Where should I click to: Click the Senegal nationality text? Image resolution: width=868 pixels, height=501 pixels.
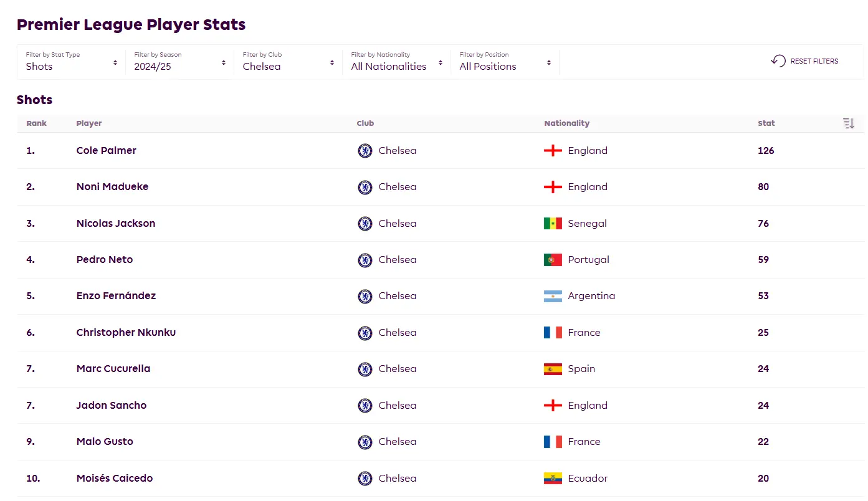click(x=587, y=224)
